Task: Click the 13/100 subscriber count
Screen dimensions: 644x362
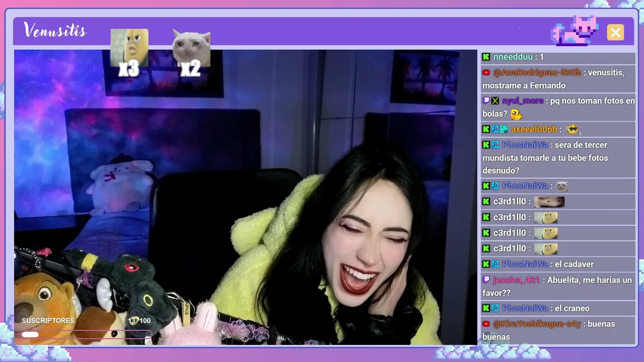Action: click(x=139, y=321)
